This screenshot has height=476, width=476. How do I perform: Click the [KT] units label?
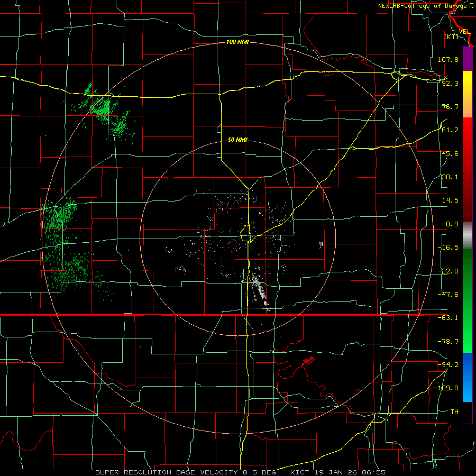(452, 36)
